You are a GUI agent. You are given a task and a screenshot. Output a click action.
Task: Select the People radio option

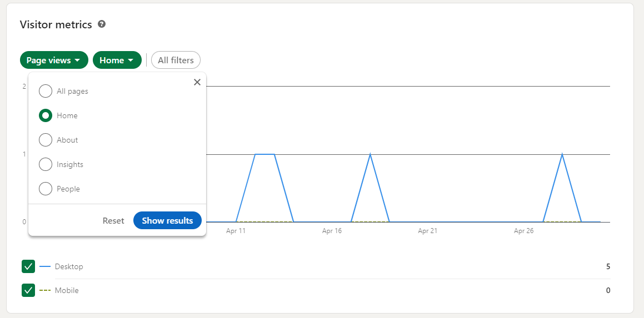pyautogui.click(x=46, y=189)
